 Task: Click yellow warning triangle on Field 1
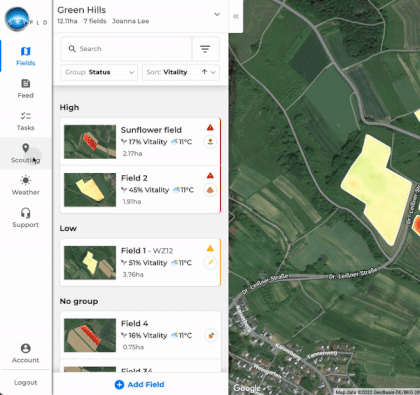click(x=210, y=248)
